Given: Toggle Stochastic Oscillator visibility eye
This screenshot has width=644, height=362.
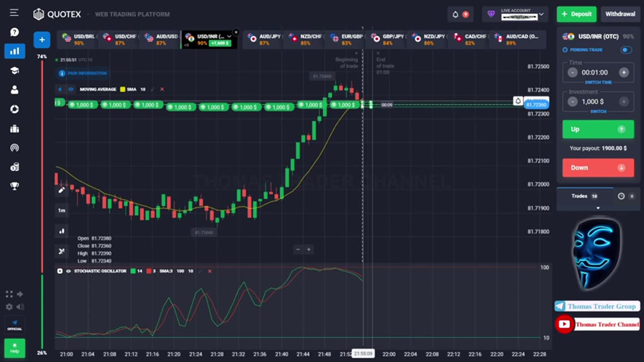Looking at the screenshot, I should click(x=68, y=271).
